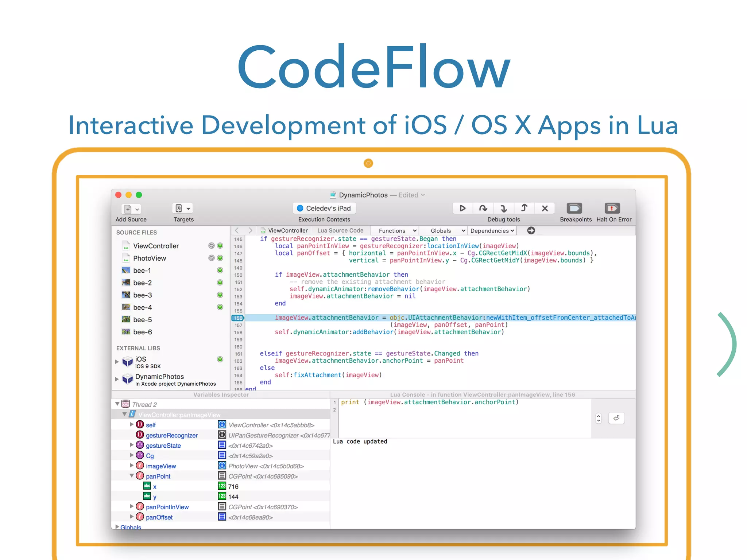
Task: Select the ViewController source file
Action: pyautogui.click(x=156, y=246)
